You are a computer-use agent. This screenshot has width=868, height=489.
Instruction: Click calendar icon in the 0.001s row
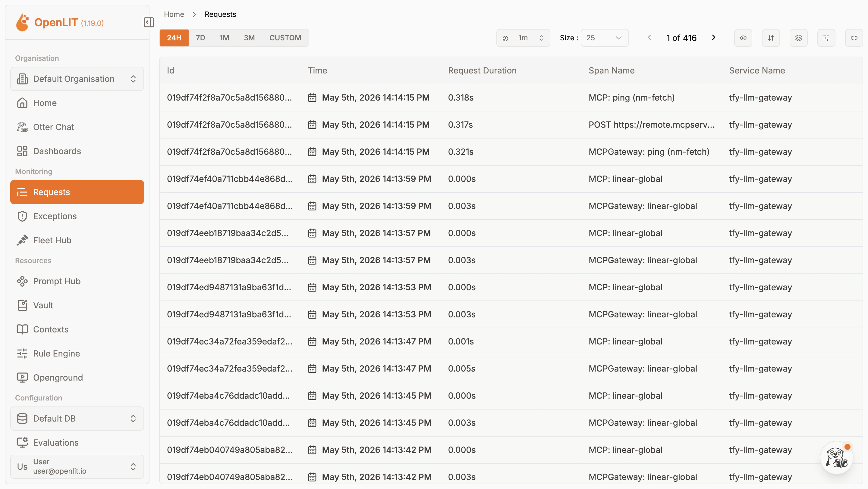(x=312, y=341)
